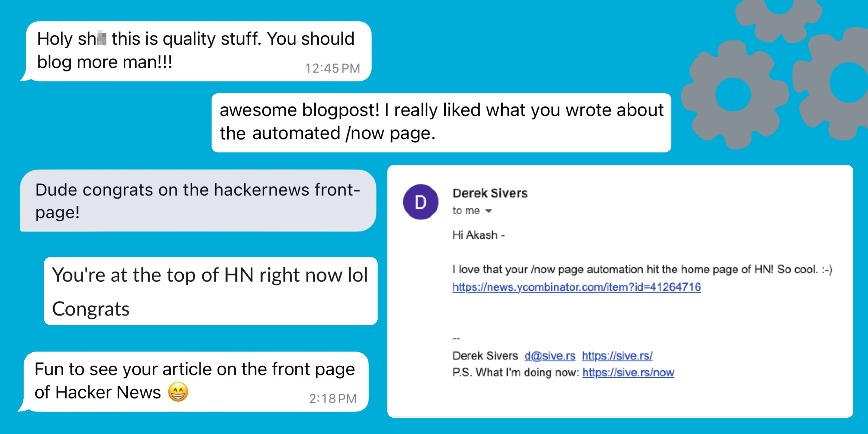Select the 'You're at the top of HN' bubble

(x=210, y=291)
